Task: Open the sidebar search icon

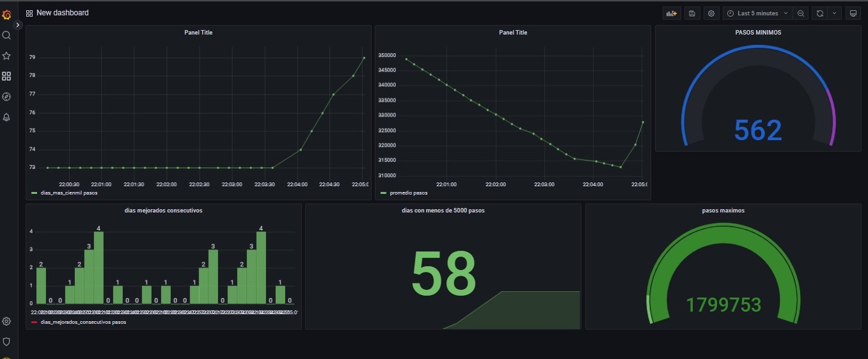Action: click(6, 35)
